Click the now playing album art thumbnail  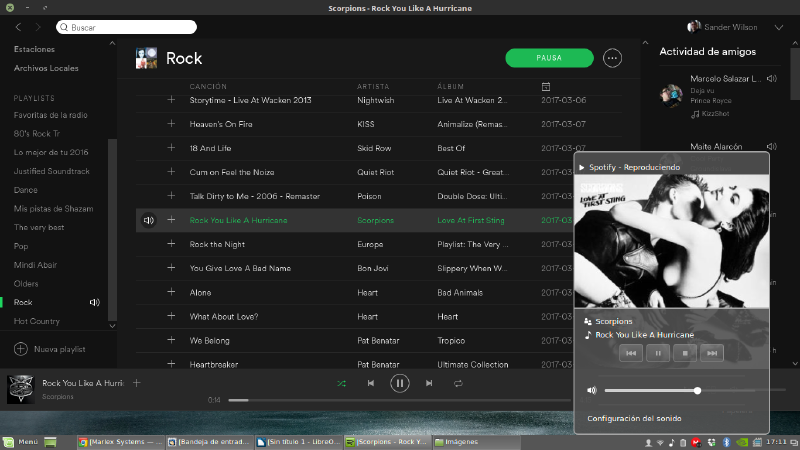[x=20, y=389]
